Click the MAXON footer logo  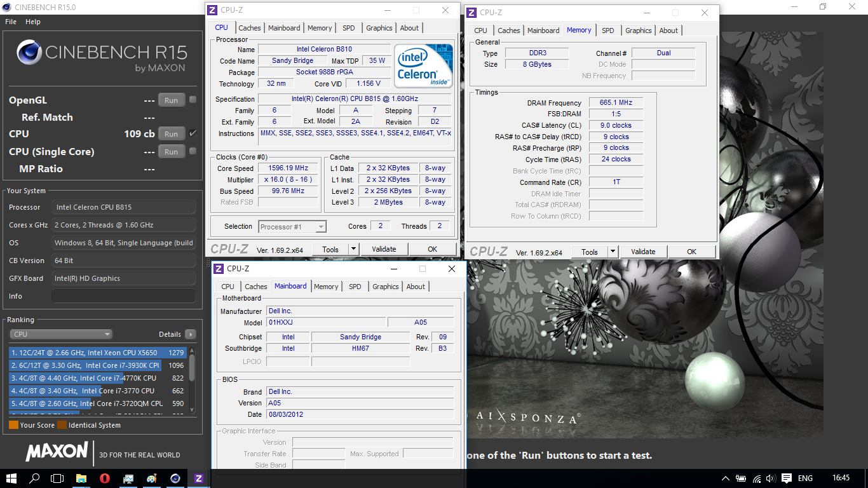57,452
